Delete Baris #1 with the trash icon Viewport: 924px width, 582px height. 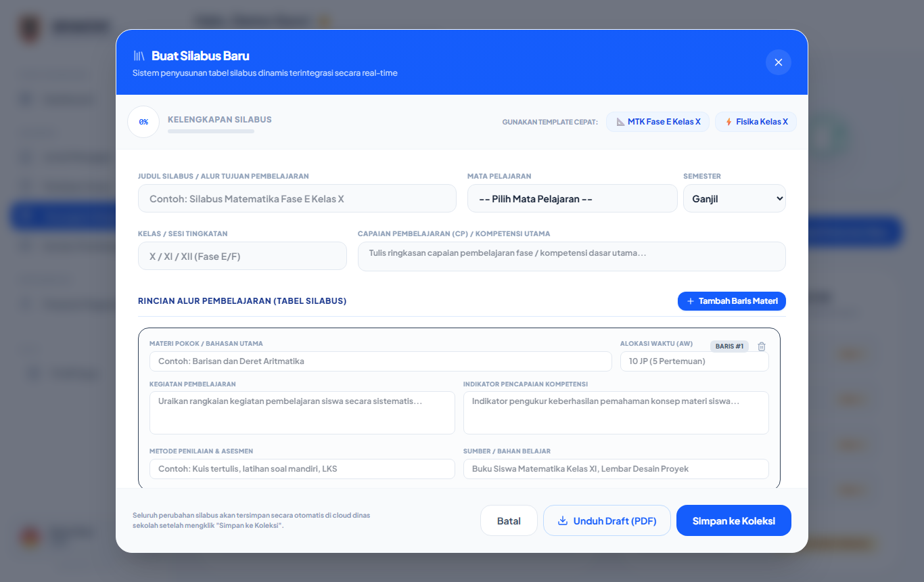tap(762, 346)
